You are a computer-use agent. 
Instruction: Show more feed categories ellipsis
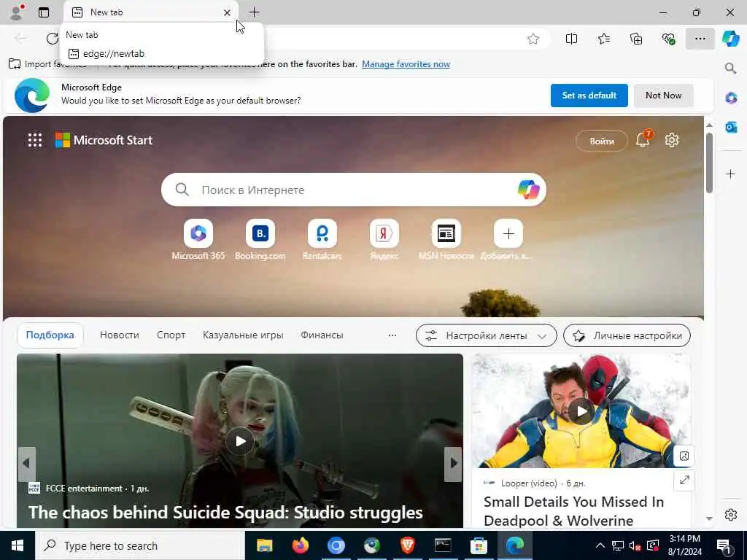[392, 335]
